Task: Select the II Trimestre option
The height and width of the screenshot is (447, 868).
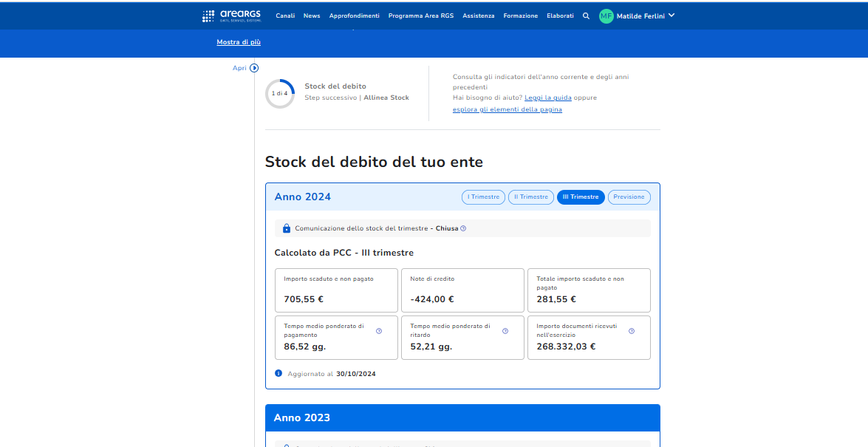Action: point(531,197)
